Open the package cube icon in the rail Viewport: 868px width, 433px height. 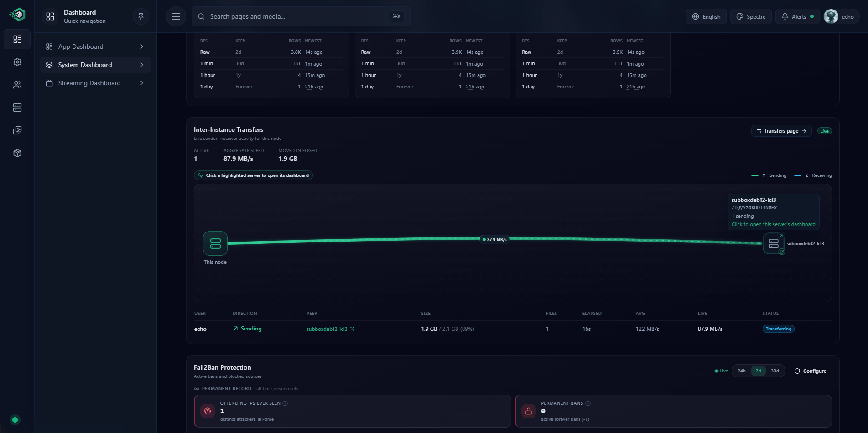click(x=17, y=153)
